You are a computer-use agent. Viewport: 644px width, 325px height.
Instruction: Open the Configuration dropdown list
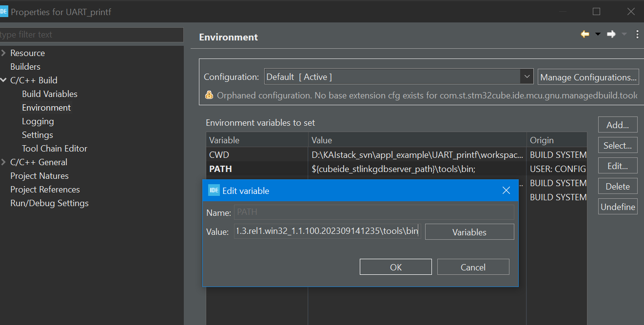(527, 76)
